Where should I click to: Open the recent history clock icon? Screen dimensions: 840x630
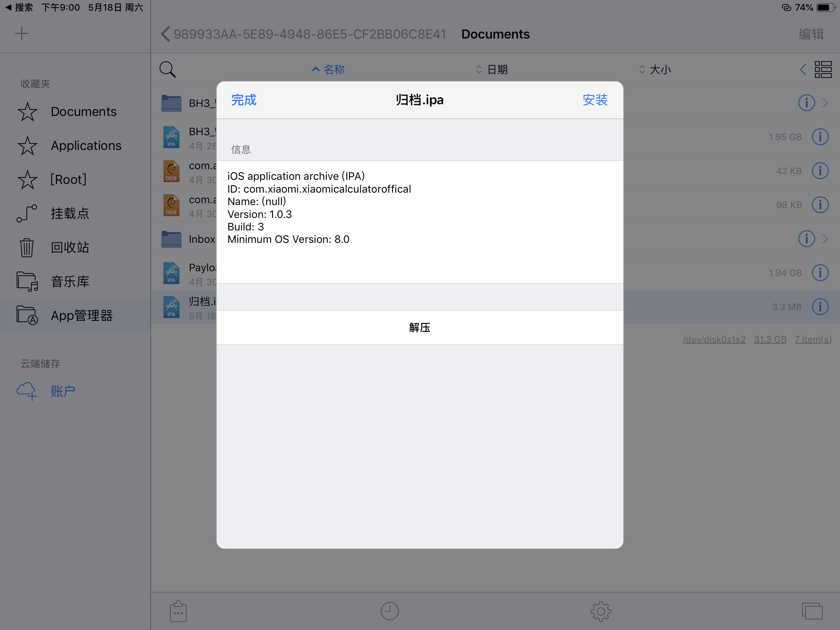point(390,611)
